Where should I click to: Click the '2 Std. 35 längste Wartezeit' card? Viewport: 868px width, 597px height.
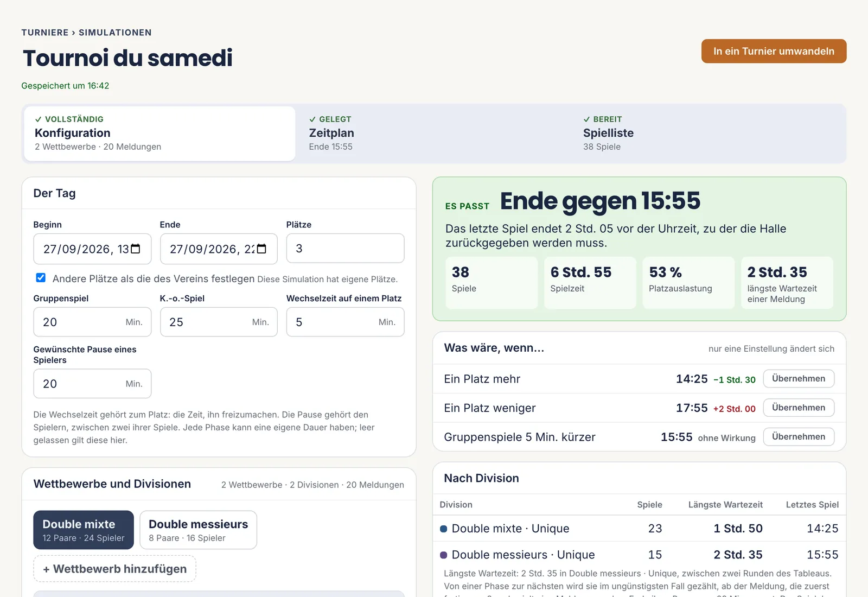[787, 283]
